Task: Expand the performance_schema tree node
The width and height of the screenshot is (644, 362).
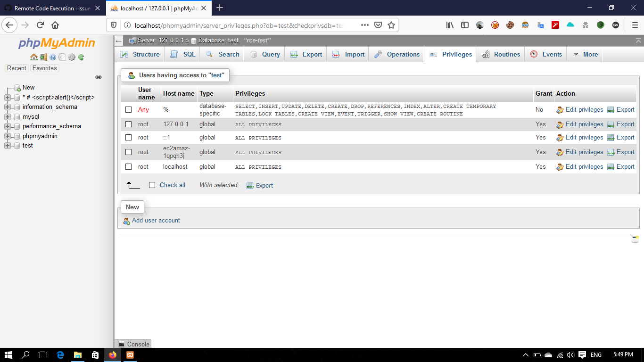Action: [x=7, y=126]
